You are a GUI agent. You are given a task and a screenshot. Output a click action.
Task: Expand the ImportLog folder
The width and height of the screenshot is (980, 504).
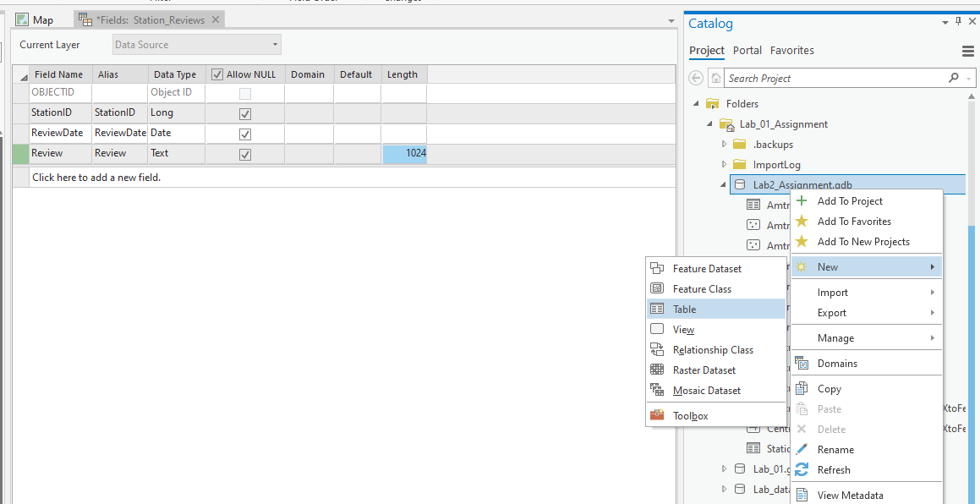[724, 165]
